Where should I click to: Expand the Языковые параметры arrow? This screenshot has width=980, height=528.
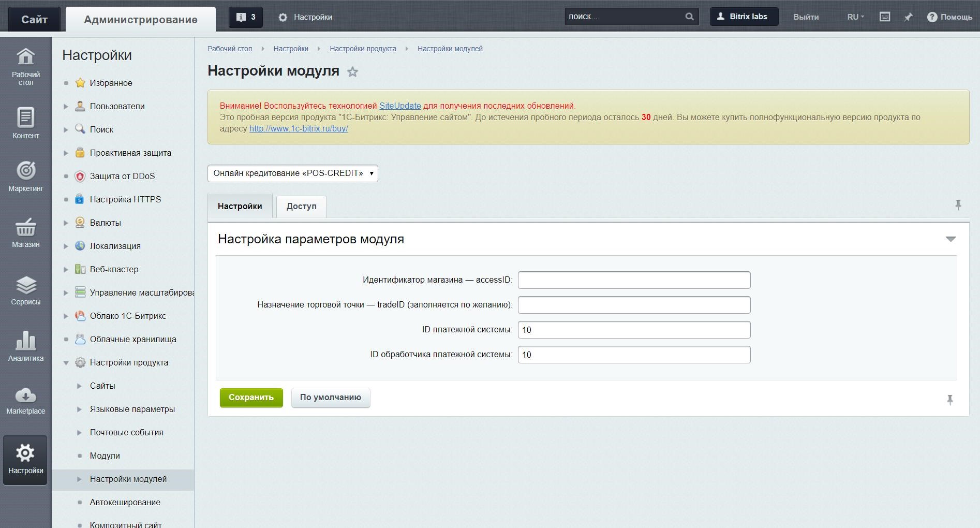[79, 409]
